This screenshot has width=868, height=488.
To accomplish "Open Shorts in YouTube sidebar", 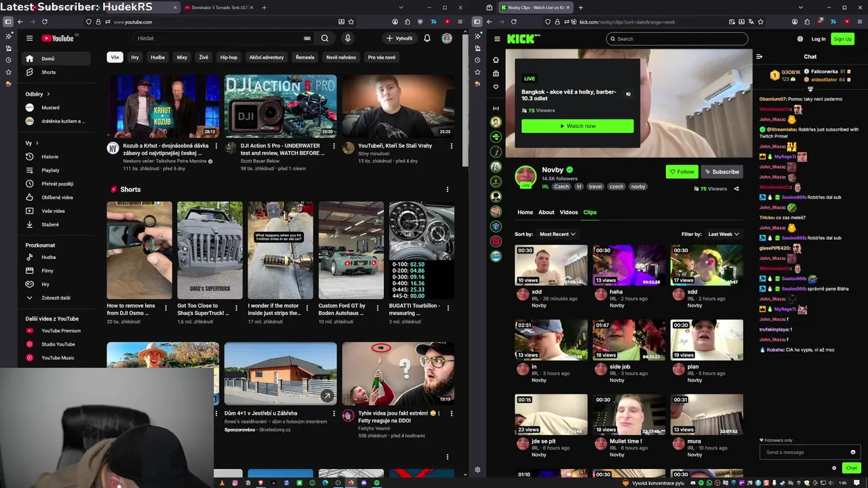I will point(57,73).
